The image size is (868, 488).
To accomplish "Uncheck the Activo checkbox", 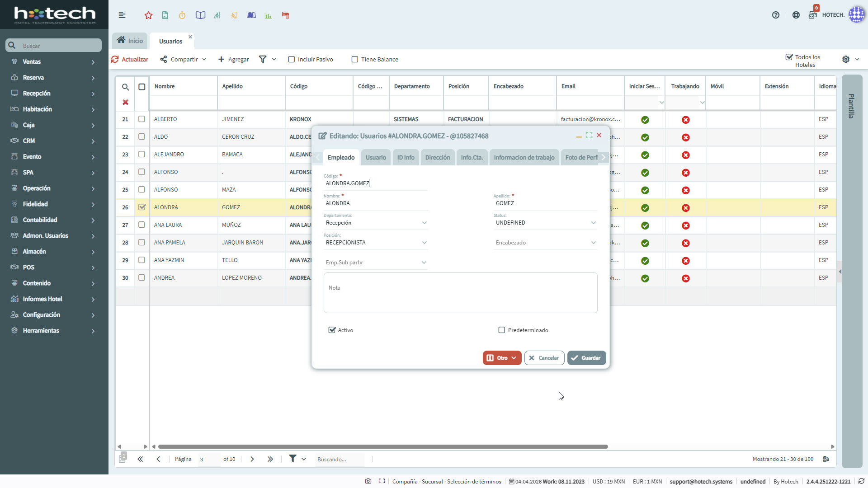I will 332,330.
